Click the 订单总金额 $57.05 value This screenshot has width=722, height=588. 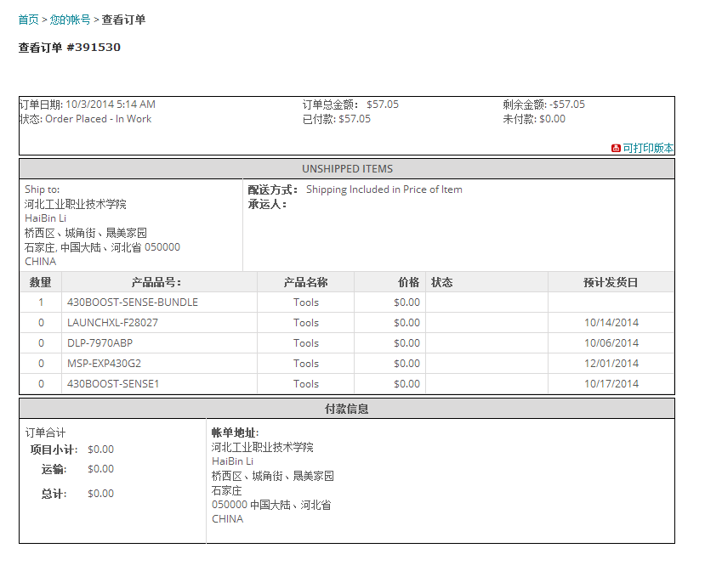[383, 105]
